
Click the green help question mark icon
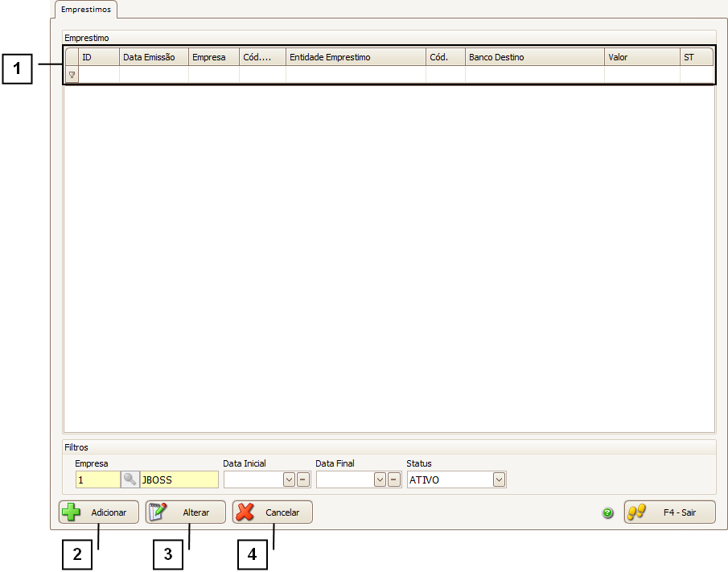608,512
